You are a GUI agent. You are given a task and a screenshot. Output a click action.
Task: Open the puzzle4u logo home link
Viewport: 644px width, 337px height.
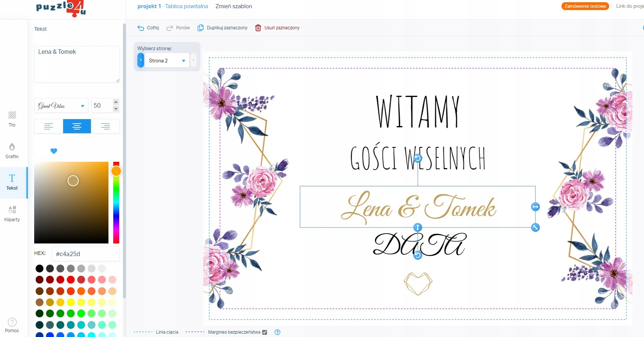61,8
